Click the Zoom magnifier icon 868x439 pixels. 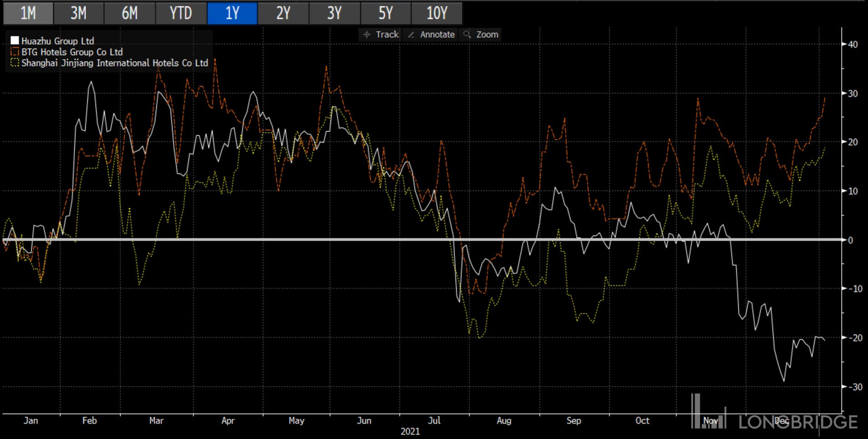tap(467, 35)
